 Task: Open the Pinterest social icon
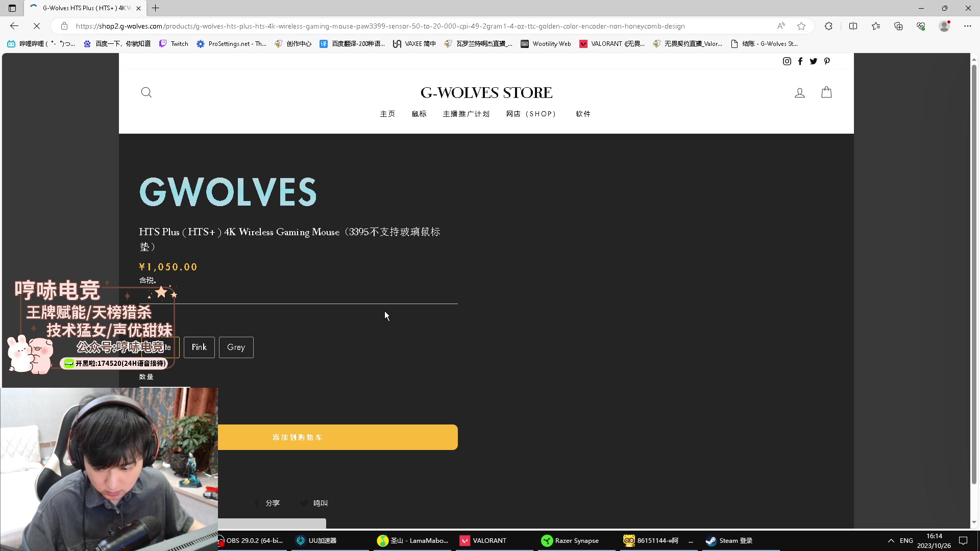tap(827, 61)
